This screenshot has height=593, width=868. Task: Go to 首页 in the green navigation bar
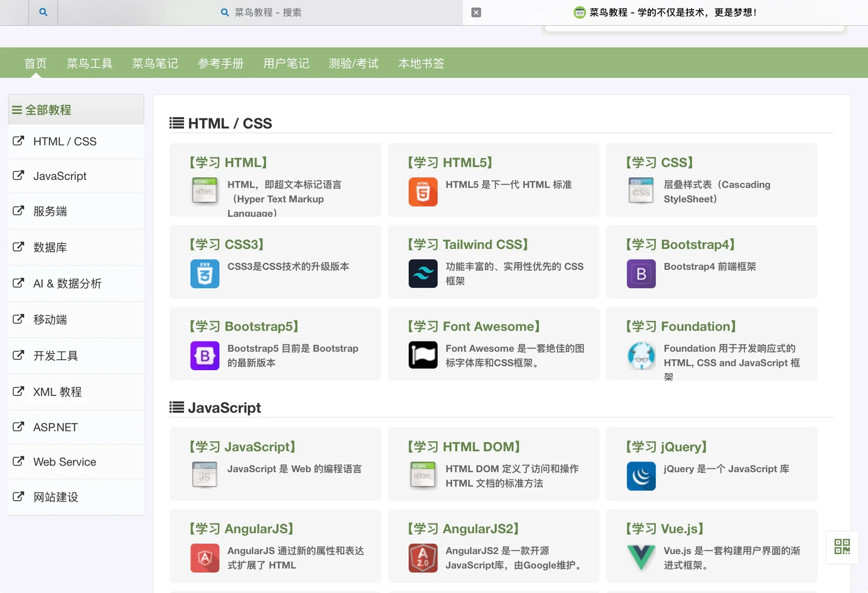(36, 63)
